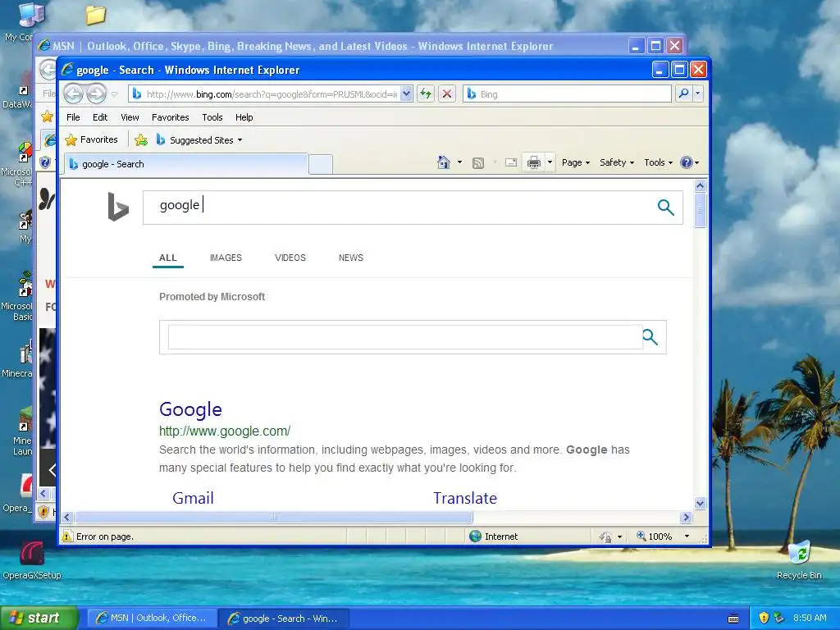840x630 pixels.
Task: Open the search provider dropdown arrow
Action: point(697,94)
